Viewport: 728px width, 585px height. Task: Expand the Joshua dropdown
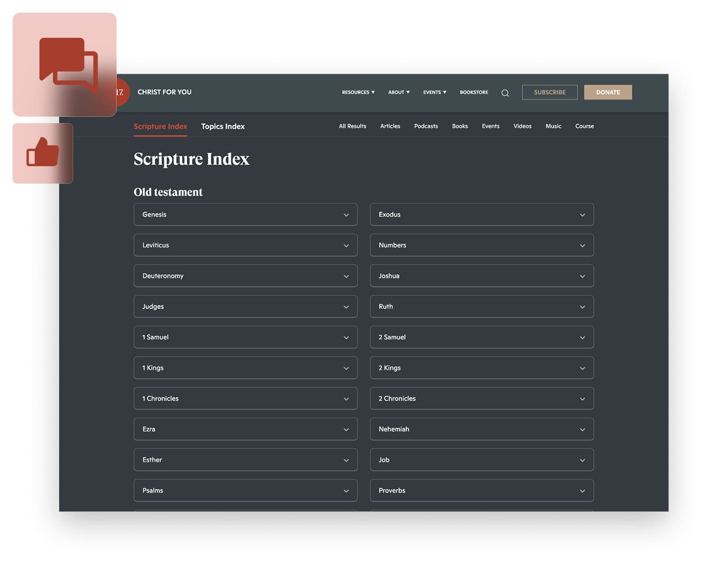click(482, 276)
